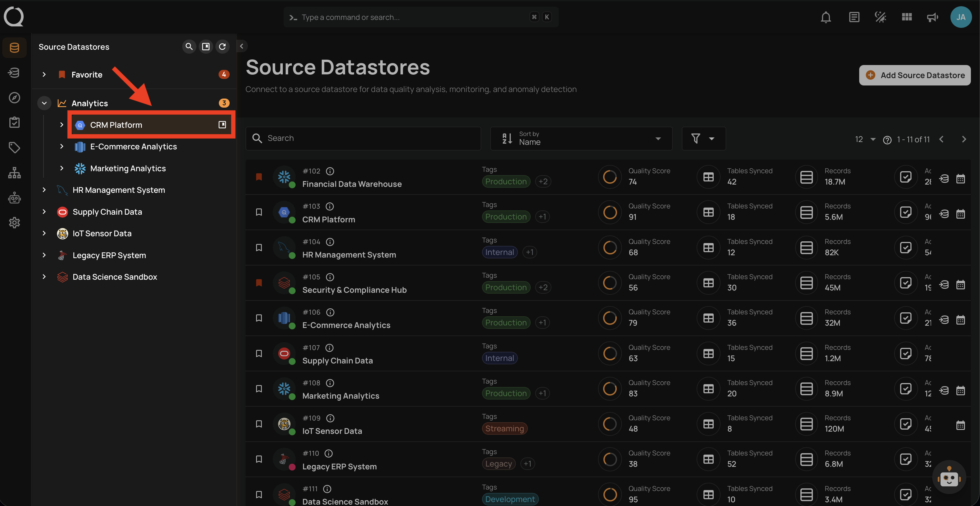Click the refresh icon in Source Datastores panel
The height and width of the screenshot is (506, 980).
(x=223, y=46)
